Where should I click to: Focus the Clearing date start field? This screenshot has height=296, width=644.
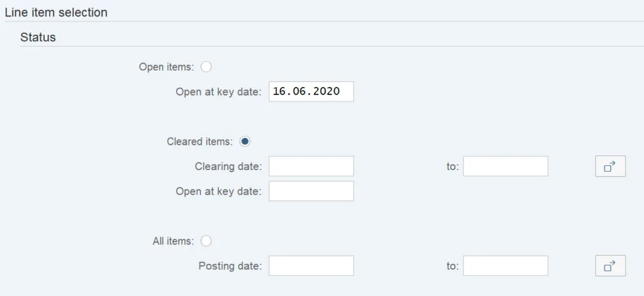(311, 167)
